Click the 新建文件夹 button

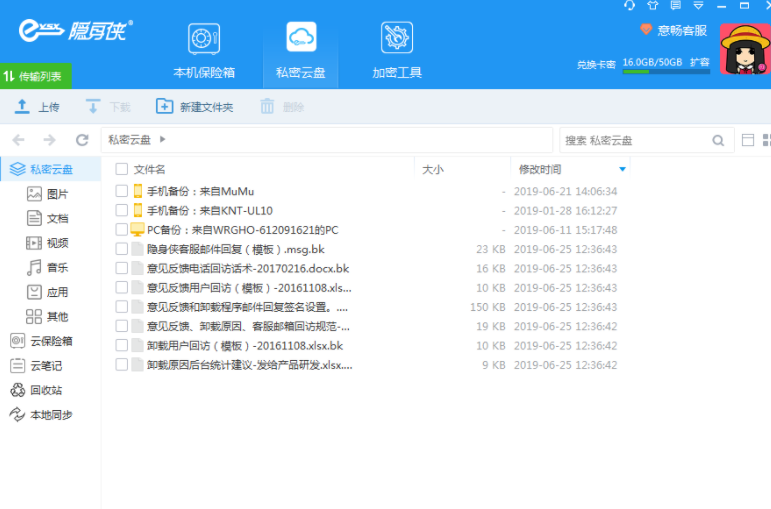coord(194,107)
